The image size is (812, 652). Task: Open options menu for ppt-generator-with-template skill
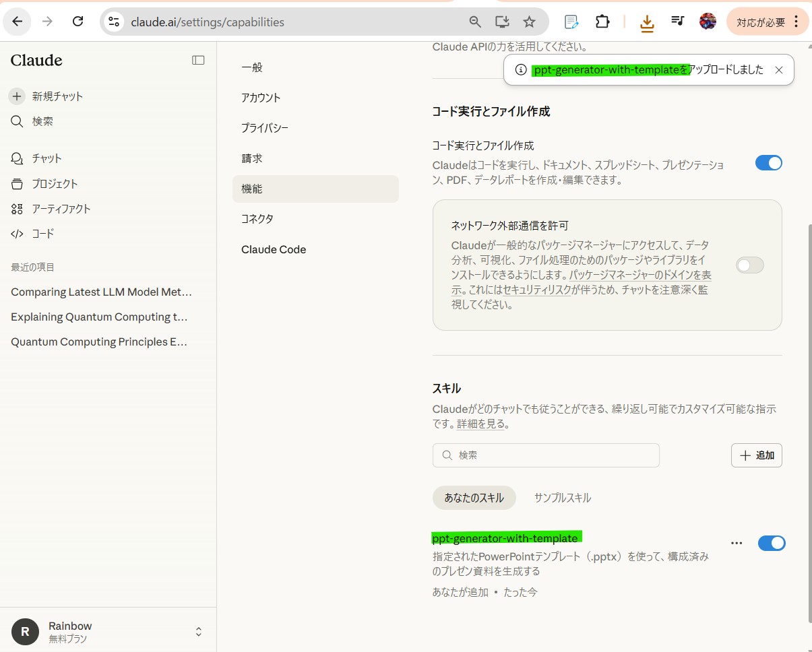(x=737, y=543)
